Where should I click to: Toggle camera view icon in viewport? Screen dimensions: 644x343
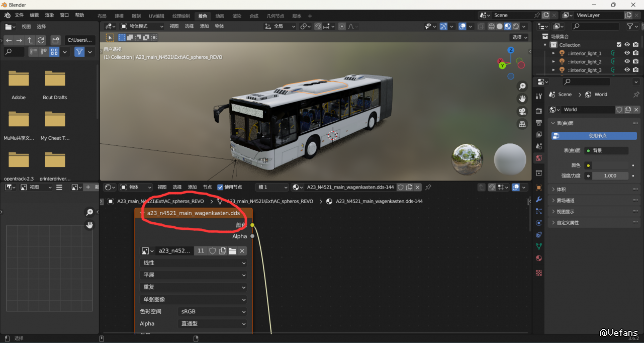point(522,111)
